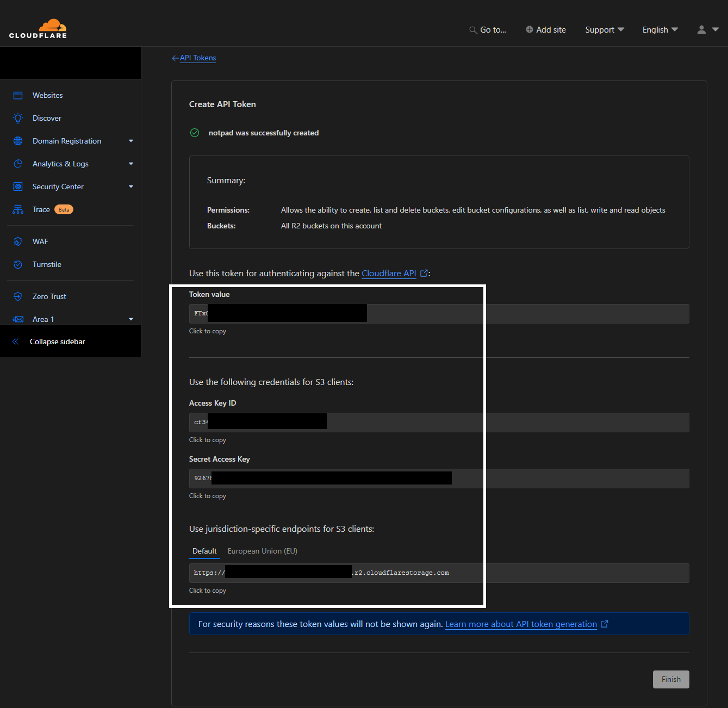Select the Default endpoint tab

tap(204, 551)
